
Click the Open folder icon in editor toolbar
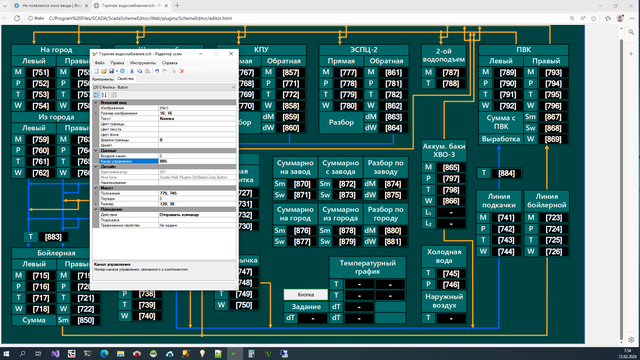coord(104,71)
